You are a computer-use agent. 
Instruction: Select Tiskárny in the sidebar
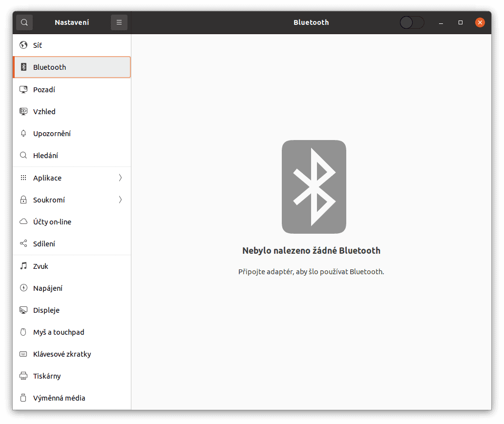[x=72, y=376]
